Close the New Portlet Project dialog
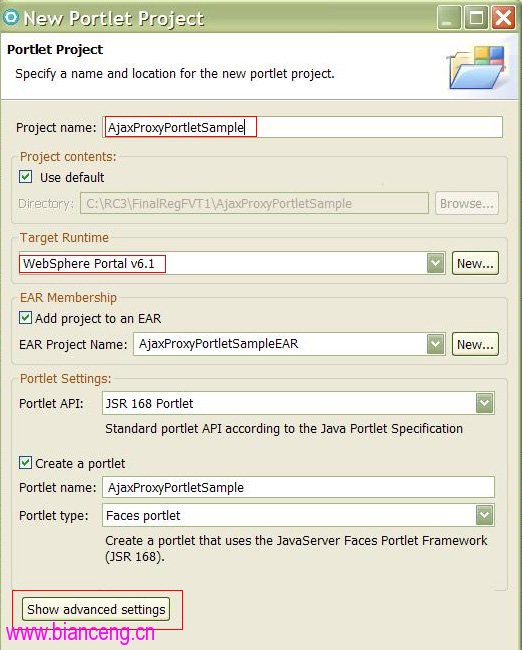Viewport: 522px width, 650px height. coord(503,18)
